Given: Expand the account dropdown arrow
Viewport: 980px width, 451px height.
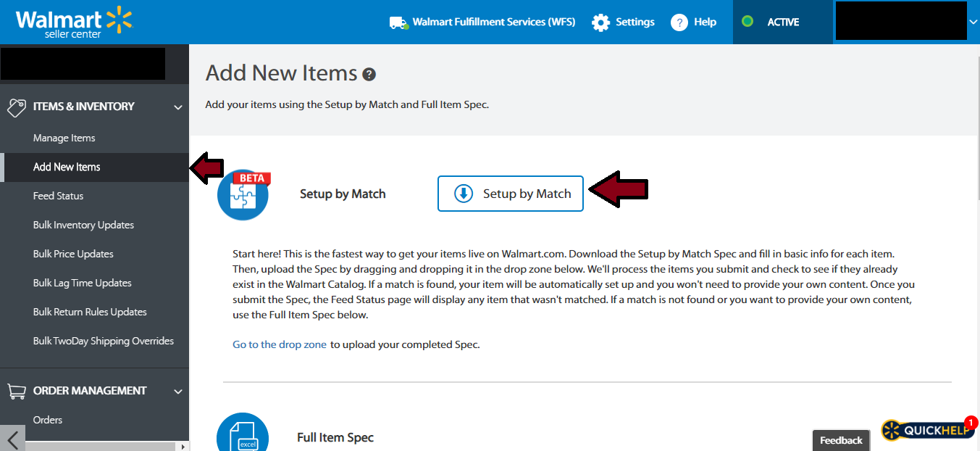Looking at the screenshot, I should [x=973, y=22].
